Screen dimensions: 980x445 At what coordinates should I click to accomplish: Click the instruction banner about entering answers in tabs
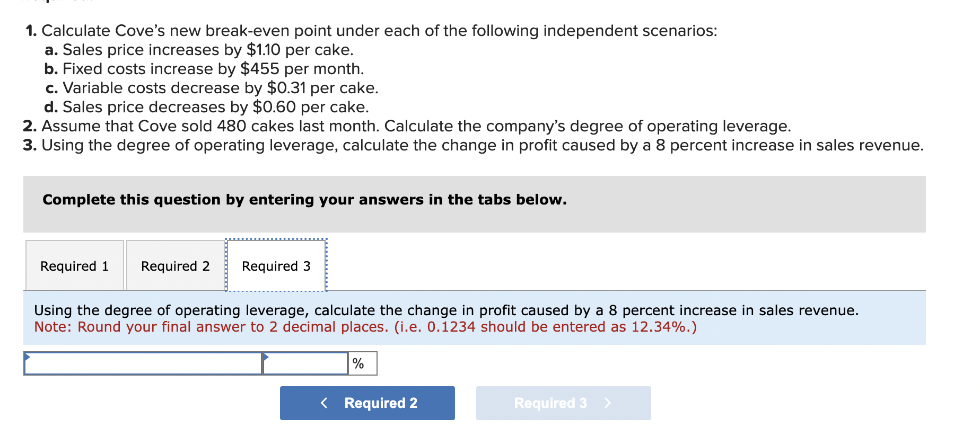pyautogui.click(x=304, y=200)
